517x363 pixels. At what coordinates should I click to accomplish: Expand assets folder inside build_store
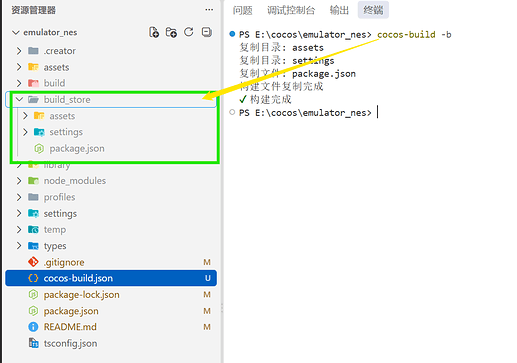tap(25, 116)
